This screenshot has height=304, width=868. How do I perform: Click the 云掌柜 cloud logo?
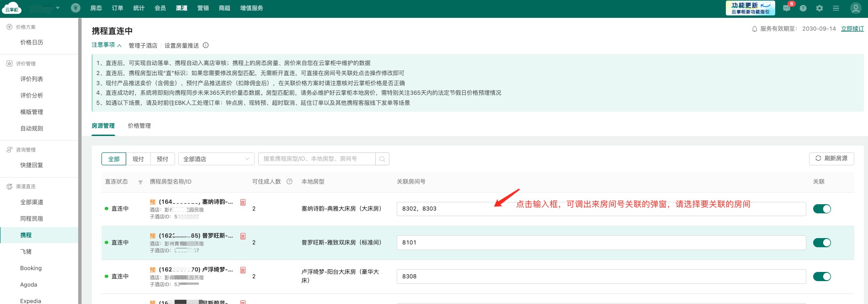12,8
